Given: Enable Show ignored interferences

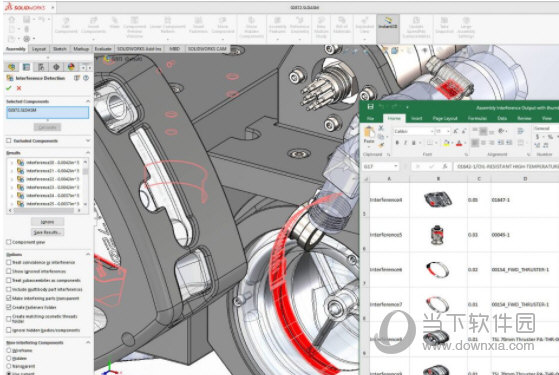Looking at the screenshot, I should 9,271.
